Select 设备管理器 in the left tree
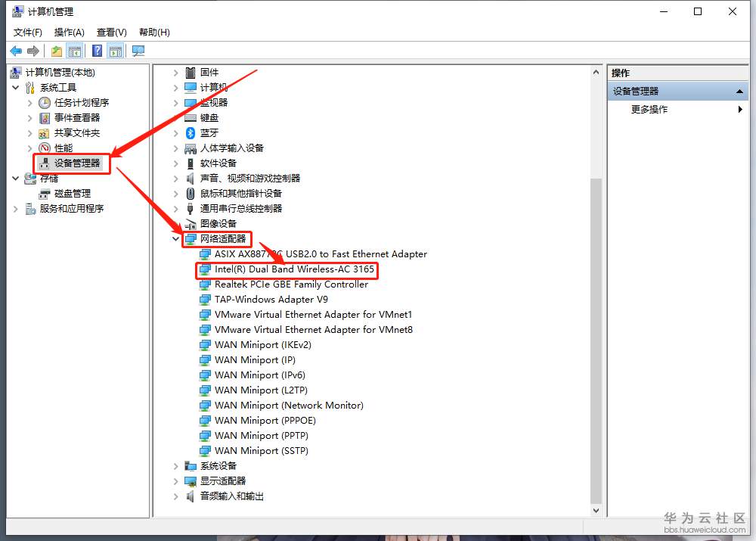 (76, 163)
